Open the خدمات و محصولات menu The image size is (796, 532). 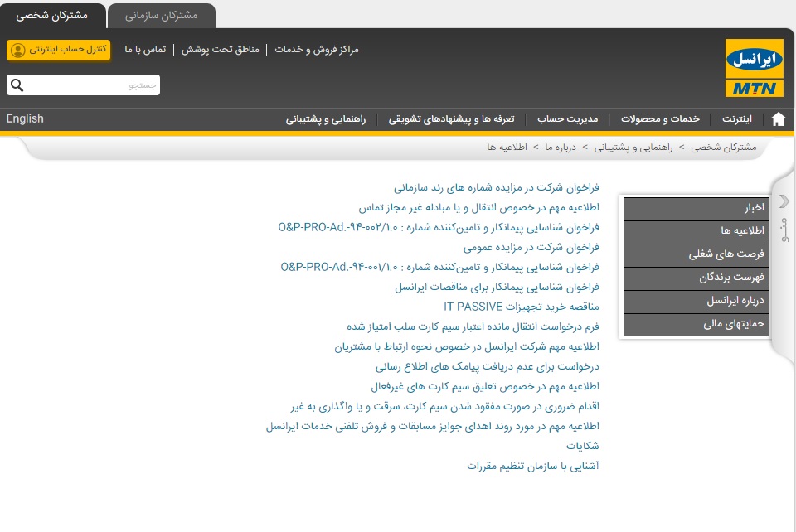[672, 119]
